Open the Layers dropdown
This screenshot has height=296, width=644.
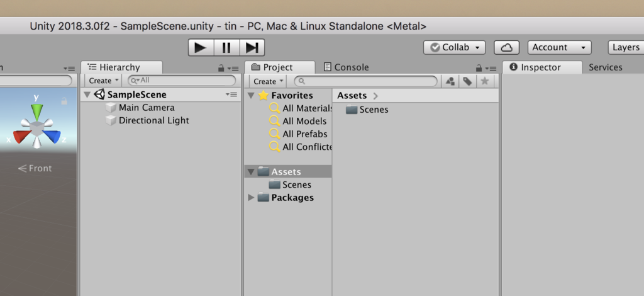pyautogui.click(x=626, y=48)
